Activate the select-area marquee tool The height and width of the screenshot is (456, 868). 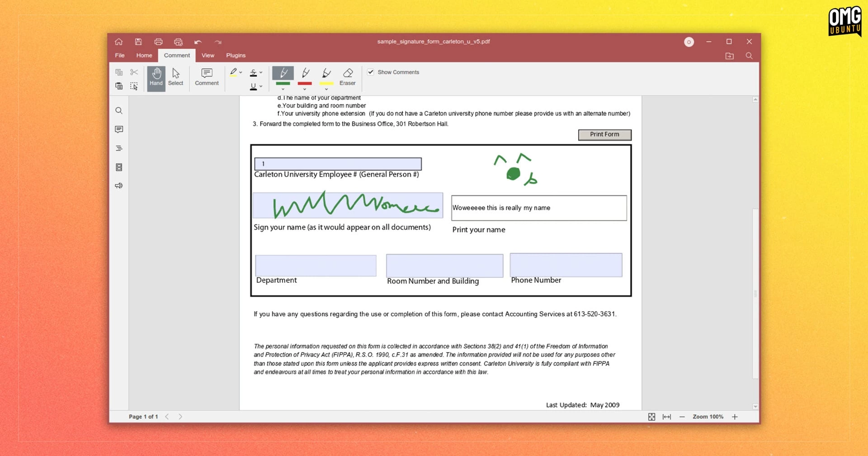coord(134,86)
